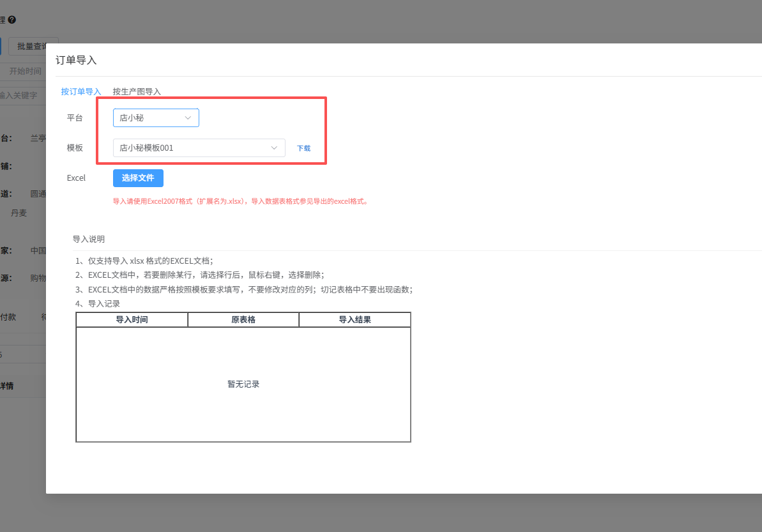Expand the 模板 dropdown 店小秘模板001
Viewport: 762px width, 532px height.
199,148
